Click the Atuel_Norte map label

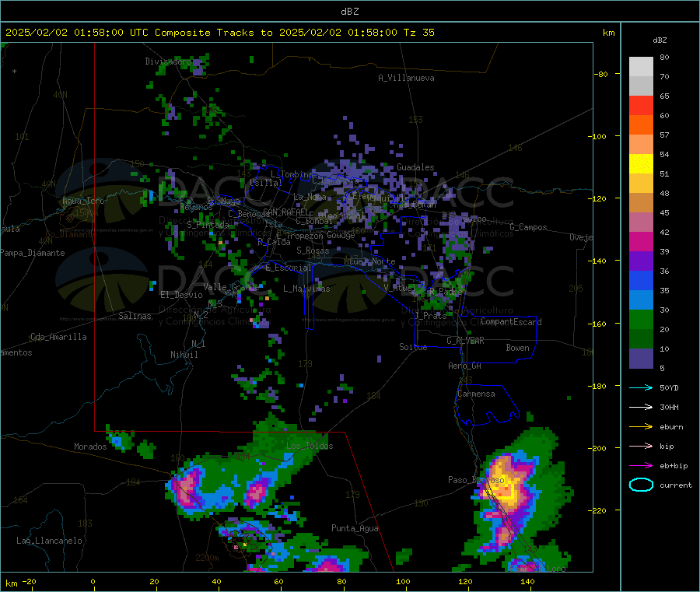(x=369, y=261)
